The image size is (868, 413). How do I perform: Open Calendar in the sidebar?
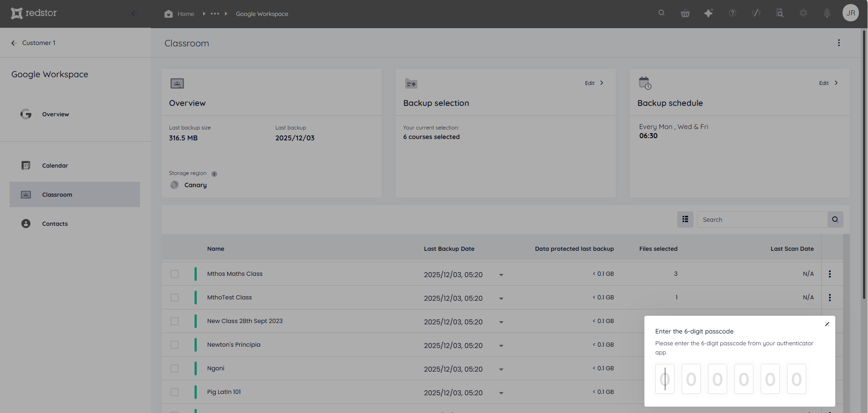coord(75,165)
